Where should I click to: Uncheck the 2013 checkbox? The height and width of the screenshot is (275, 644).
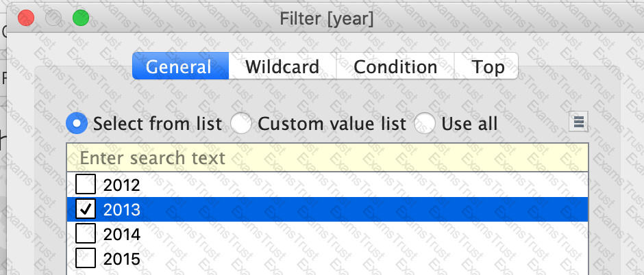pos(86,209)
